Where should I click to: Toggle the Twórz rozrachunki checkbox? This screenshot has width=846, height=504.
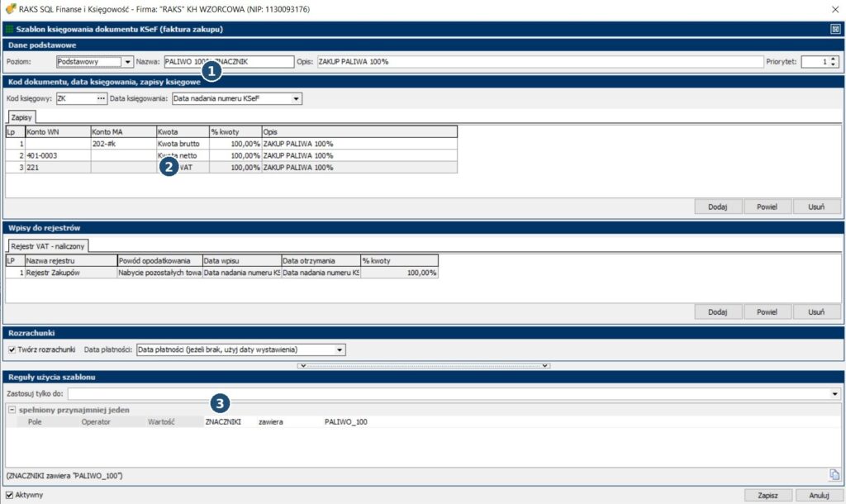(11, 349)
